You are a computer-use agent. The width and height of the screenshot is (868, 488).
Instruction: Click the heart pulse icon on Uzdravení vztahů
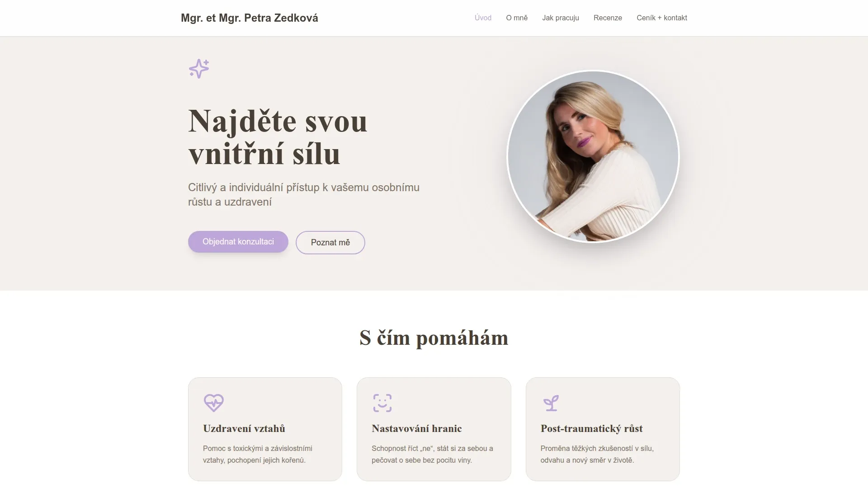214,403
